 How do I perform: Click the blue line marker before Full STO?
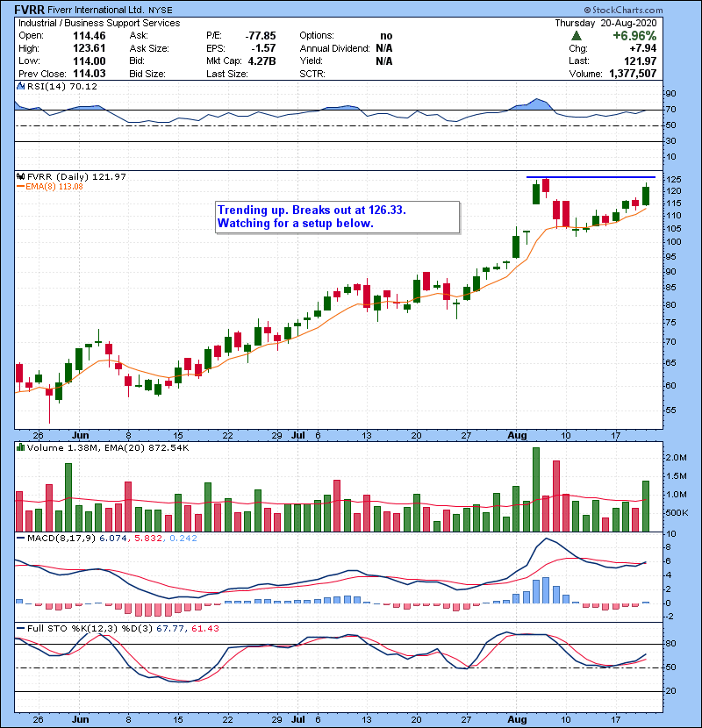20,628
